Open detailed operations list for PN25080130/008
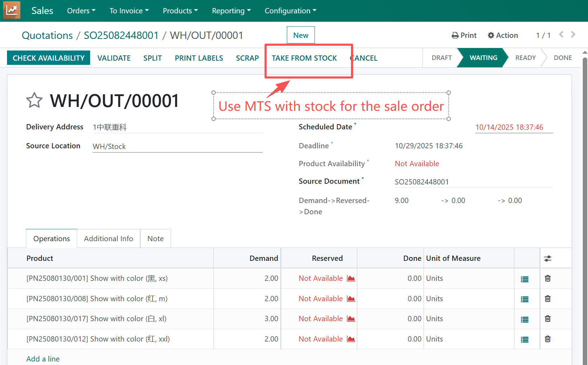This screenshot has height=365, width=588. pyautogui.click(x=524, y=299)
